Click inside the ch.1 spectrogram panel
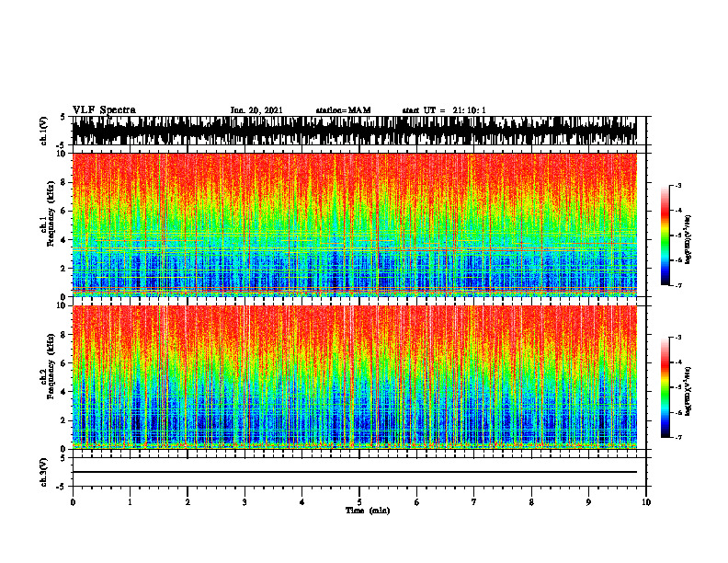The height and width of the screenshot is (563, 728). tap(354, 224)
